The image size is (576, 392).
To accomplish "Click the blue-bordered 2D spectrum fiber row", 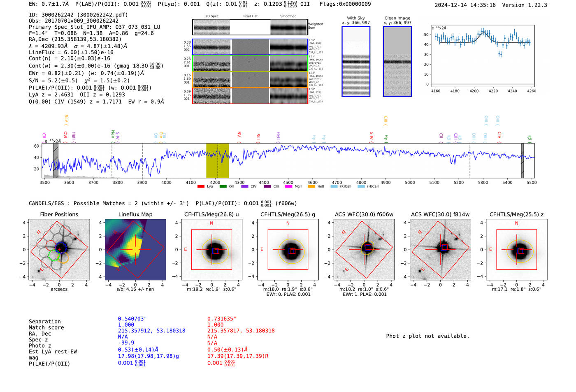I will coord(250,47).
